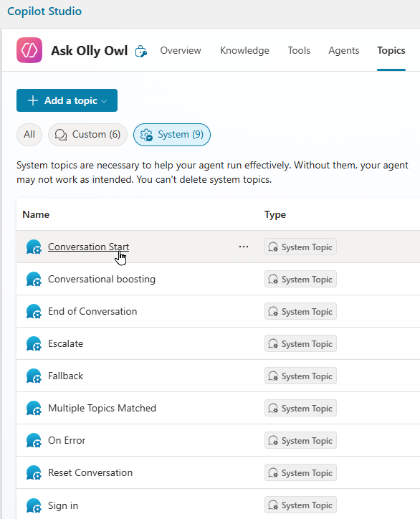Click the System Topic badge for Fallback
The height and width of the screenshot is (519, 420).
pyautogui.click(x=300, y=376)
